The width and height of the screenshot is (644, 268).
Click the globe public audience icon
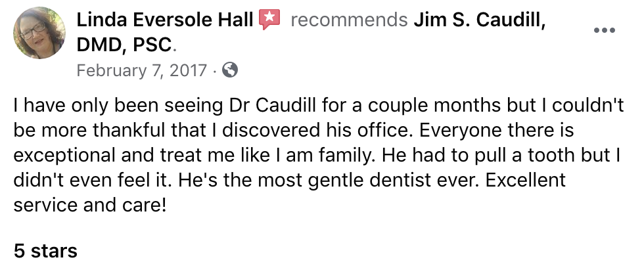[229, 70]
